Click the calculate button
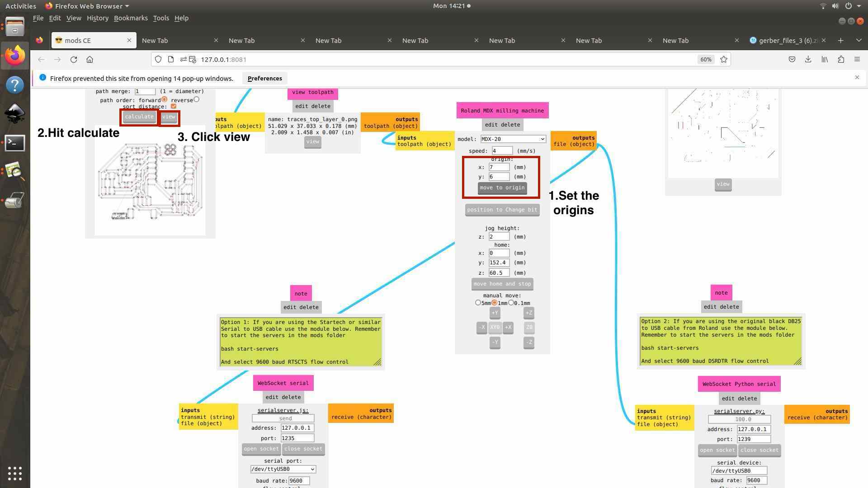Image resolution: width=868 pixels, height=488 pixels. click(x=139, y=117)
